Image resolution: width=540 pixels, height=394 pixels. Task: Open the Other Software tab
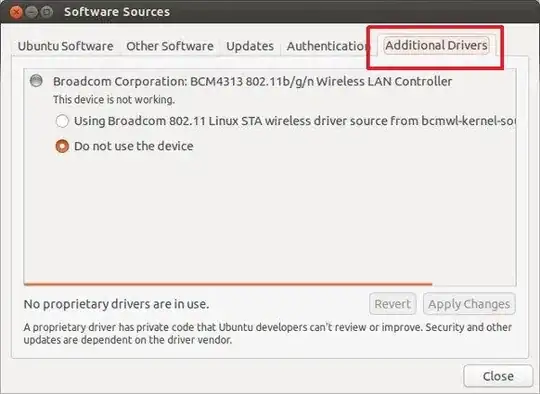click(x=170, y=46)
